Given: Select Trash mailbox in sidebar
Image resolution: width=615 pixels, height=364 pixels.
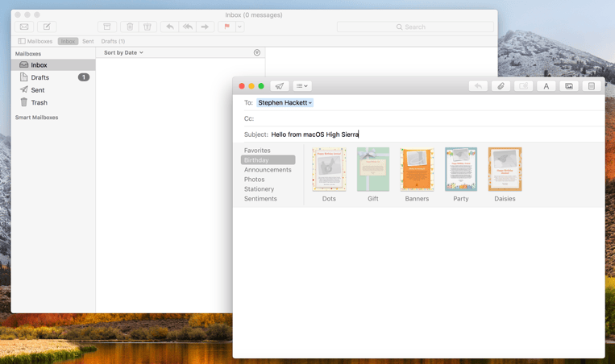Looking at the screenshot, I should tap(53, 102).
